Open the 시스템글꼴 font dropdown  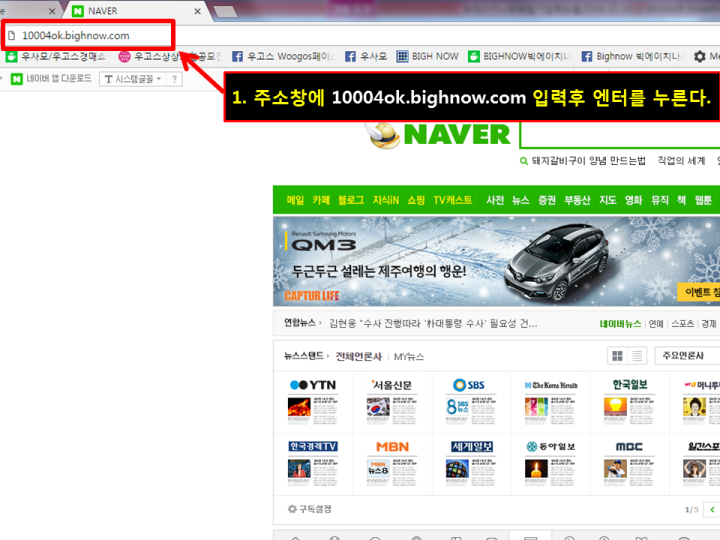click(133, 79)
